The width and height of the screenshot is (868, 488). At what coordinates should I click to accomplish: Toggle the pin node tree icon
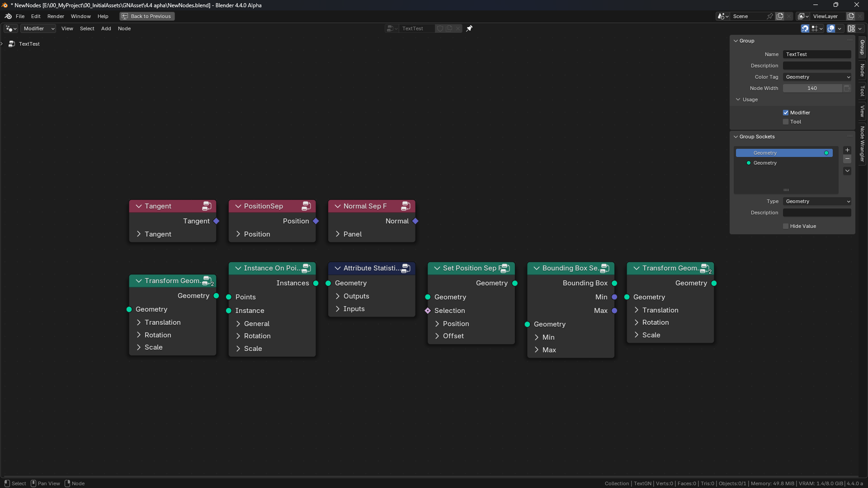(469, 28)
